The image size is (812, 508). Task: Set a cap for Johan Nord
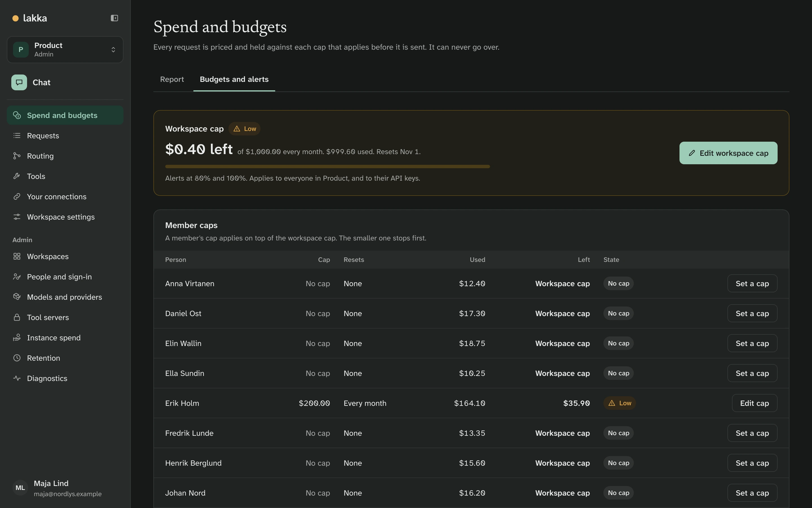coord(752,493)
